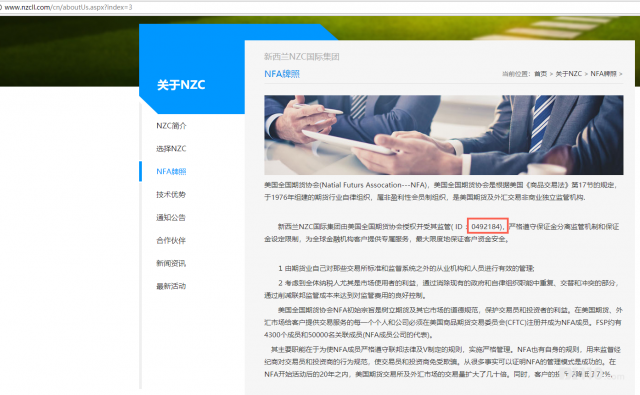Select the 选择NZC sidebar entry
The height and width of the screenshot is (395, 640).
[171, 149]
